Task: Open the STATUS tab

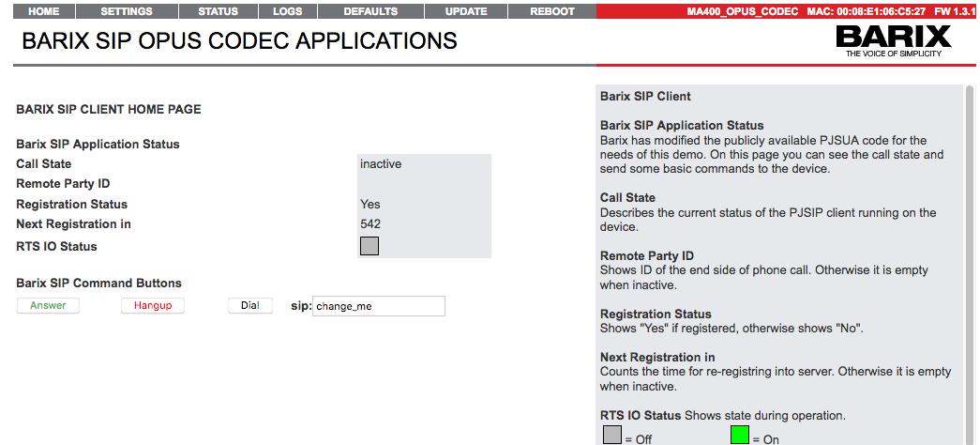Action: 218,11
